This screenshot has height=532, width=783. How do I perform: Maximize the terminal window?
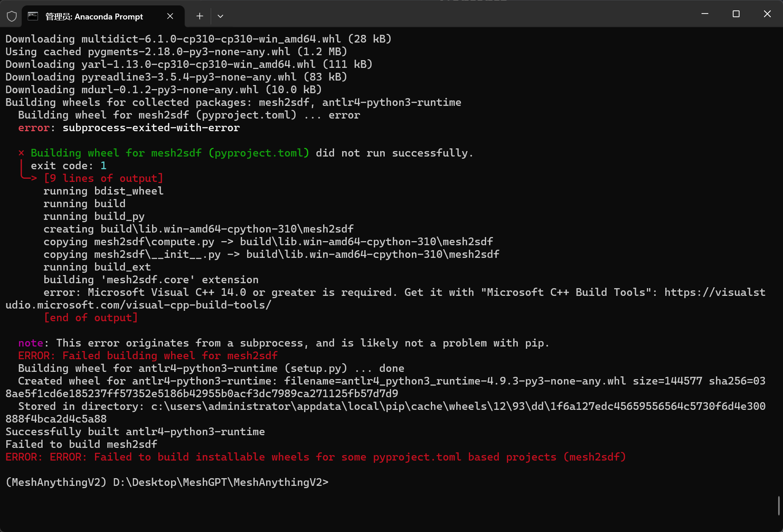click(x=736, y=14)
